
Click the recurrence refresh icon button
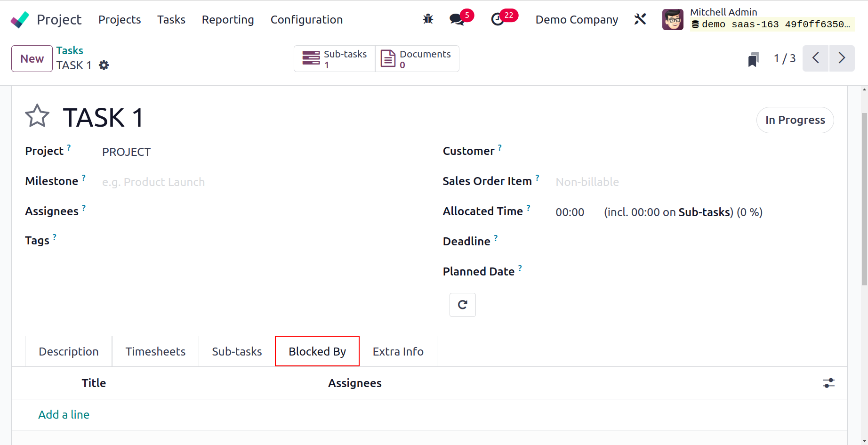[x=463, y=305]
